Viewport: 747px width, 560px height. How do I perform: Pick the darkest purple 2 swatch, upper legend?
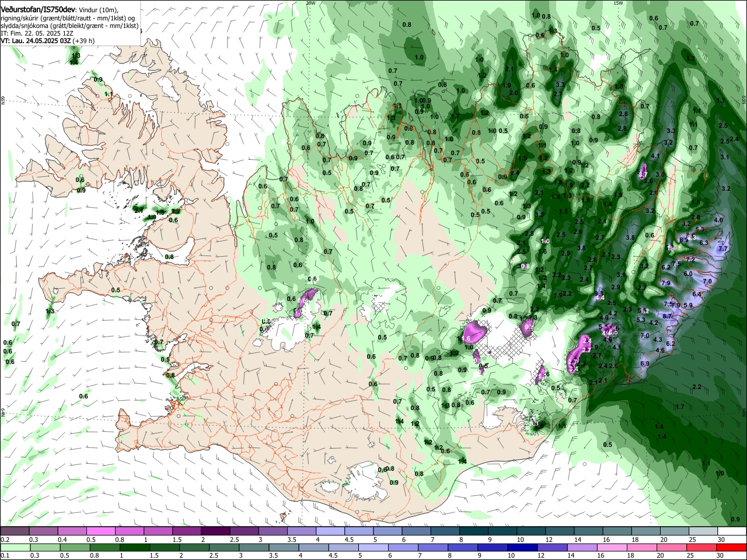(215, 531)
